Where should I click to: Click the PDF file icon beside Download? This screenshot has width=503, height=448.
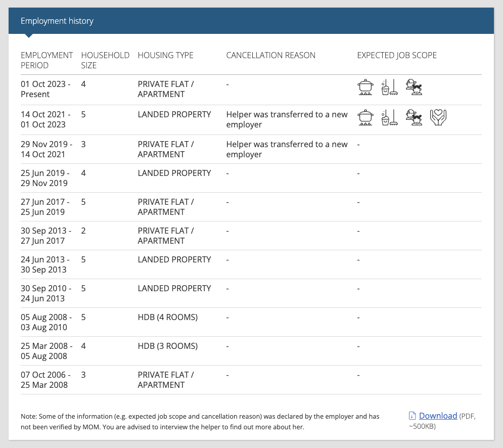[412, 416]
